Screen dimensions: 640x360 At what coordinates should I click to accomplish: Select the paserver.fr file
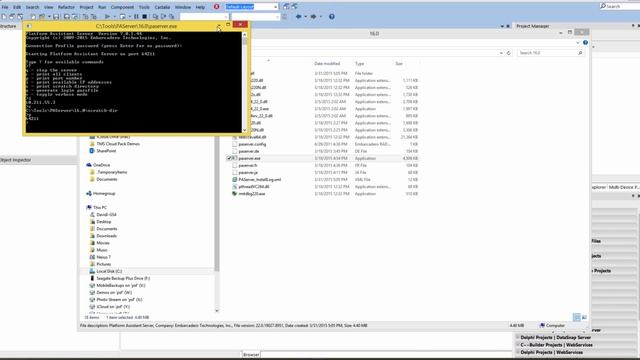(x=248, y=165)
